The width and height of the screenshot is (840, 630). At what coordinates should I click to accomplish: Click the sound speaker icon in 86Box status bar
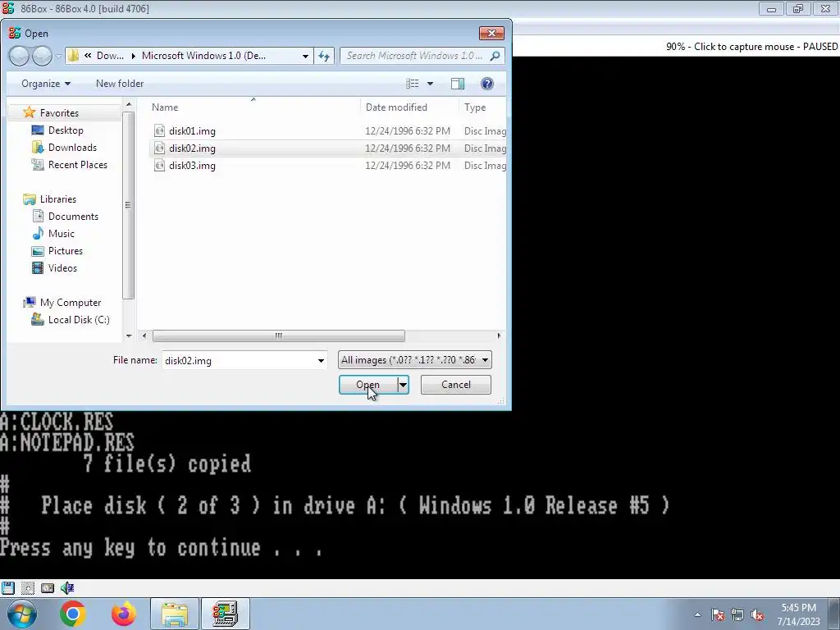click(67, 587)
